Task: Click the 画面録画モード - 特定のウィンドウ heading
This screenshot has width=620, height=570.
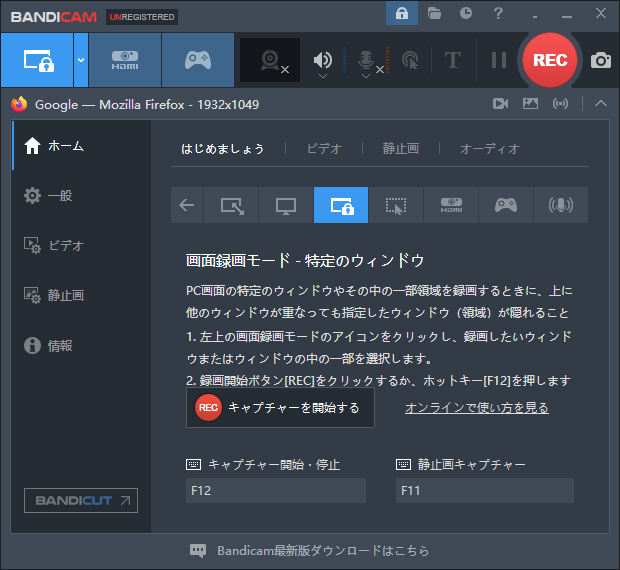Action: (305, 261)
